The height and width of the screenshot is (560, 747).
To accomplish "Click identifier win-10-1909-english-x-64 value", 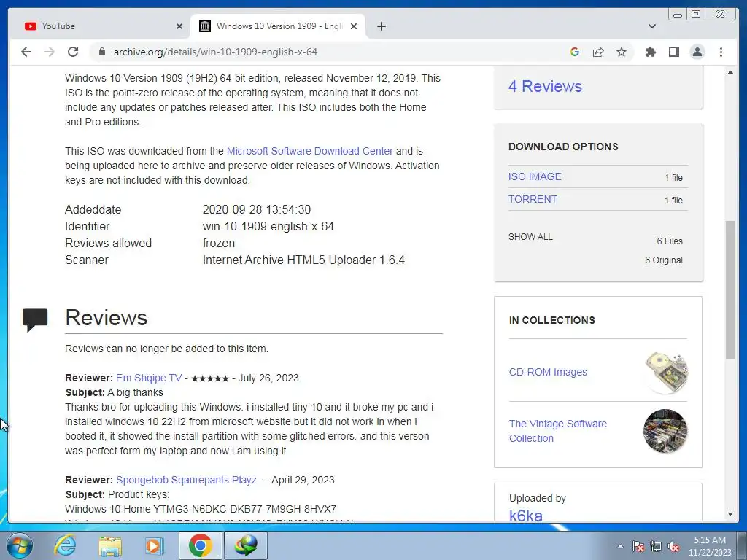I will tap(268, 226).
